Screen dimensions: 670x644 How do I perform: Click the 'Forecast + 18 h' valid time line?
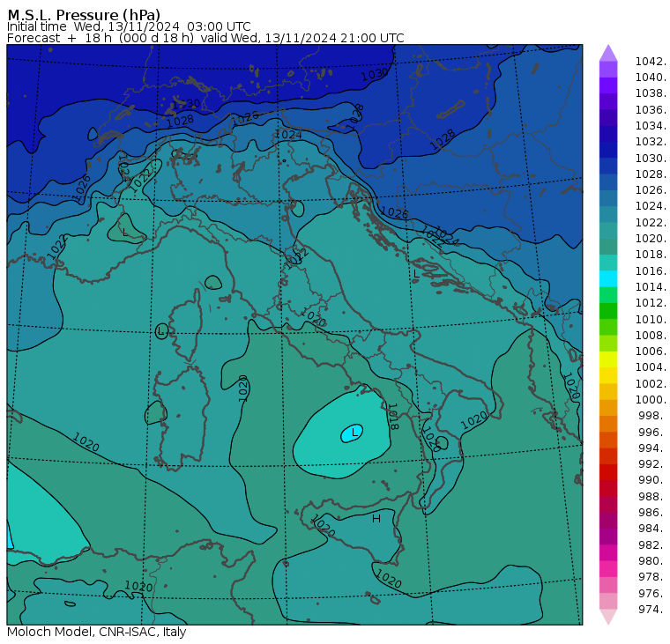[x=205, y=38]
